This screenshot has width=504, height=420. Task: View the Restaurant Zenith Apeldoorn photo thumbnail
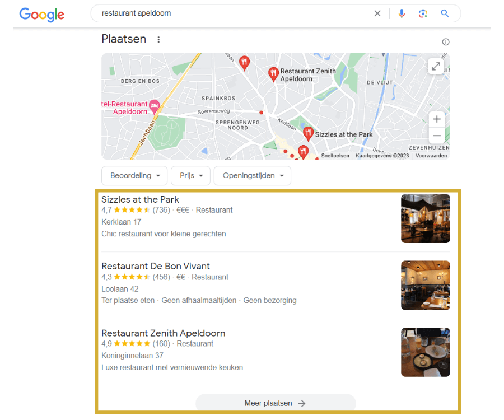tap(425, 352)
